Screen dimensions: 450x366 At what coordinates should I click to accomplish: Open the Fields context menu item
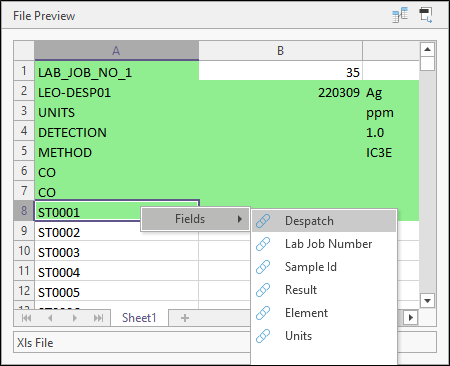(x=195, y=219)
